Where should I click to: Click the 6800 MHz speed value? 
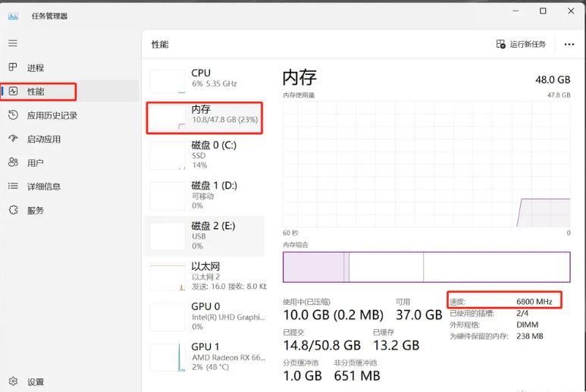[x=534, y=302]
